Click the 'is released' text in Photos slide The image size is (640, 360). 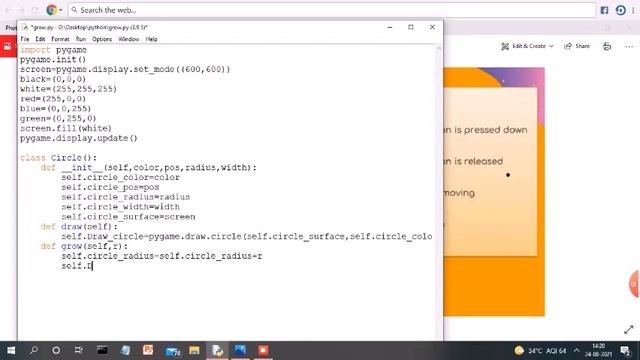(478, 161)
